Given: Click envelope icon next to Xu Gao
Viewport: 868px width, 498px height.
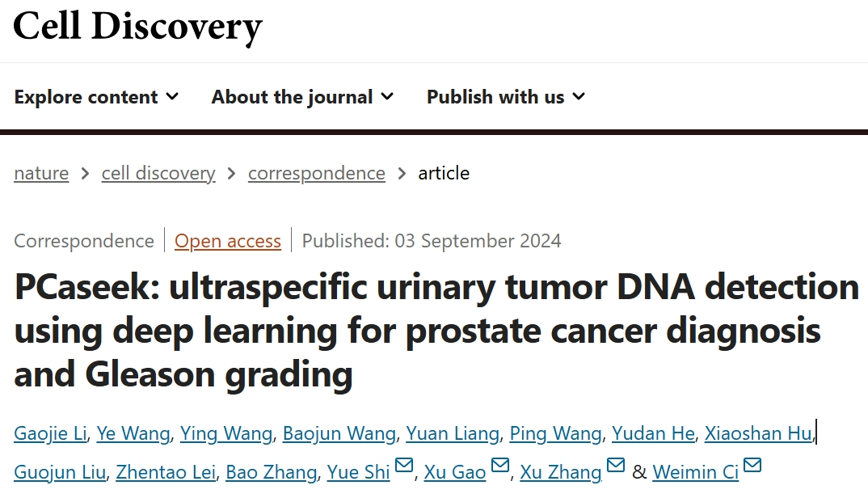Looking at the screenshot, I should coord(500,466).
